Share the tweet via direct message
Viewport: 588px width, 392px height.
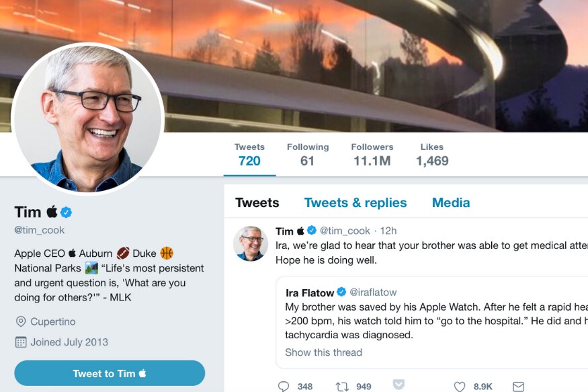pyautogui.click(x=517, y=386)
